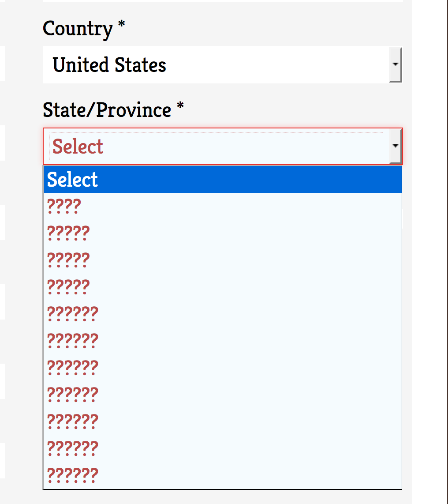The width and height of the screenshot is (448, 504).
Task: Choose the highlighted Select option in list
Action: [223, 180]
